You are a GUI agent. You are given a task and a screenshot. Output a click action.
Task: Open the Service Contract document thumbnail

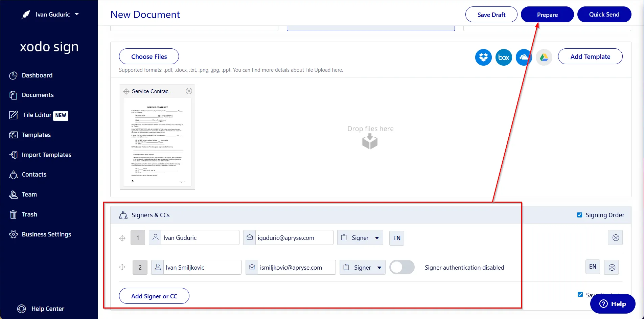point(157,142)
